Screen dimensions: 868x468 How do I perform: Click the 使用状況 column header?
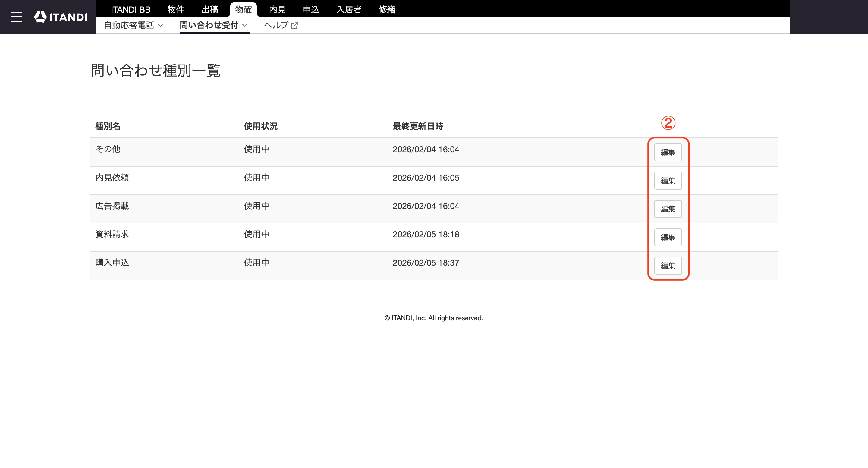(x=261, y=126)
